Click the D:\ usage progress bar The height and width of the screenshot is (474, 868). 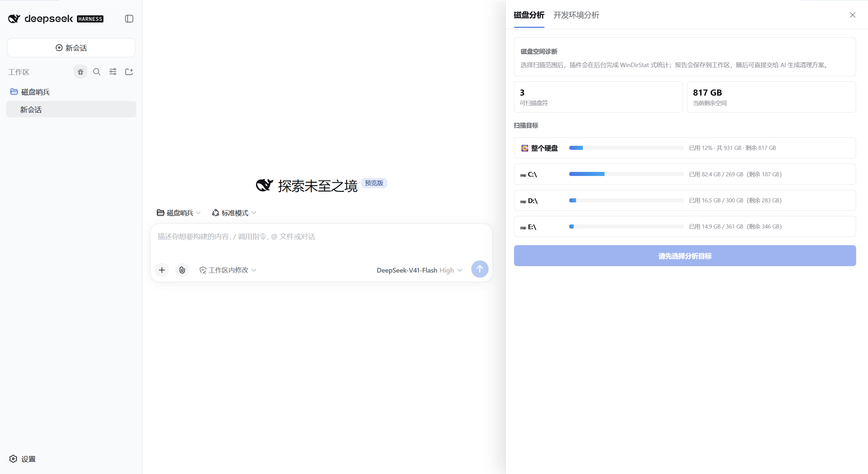point(626,200)
